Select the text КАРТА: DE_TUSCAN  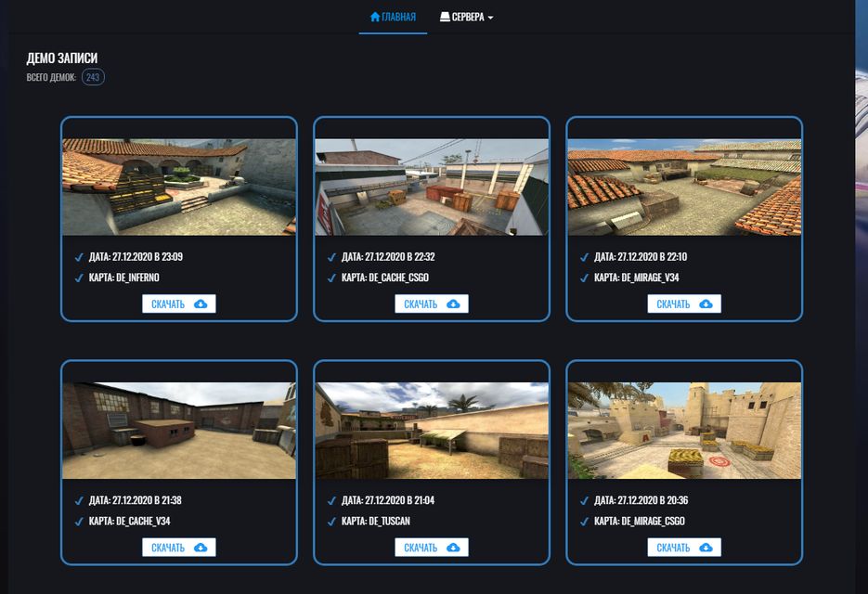[376, 521]
